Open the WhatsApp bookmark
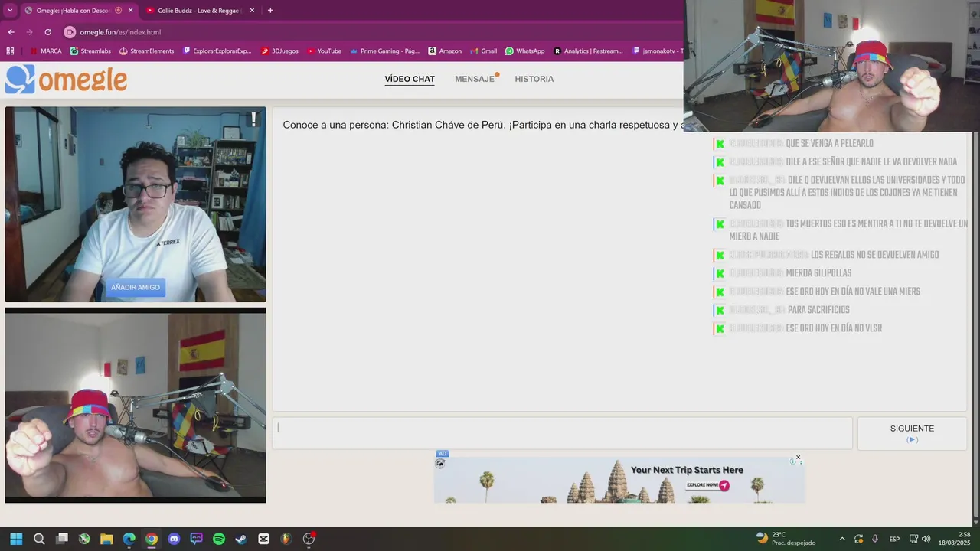 click(524, 51)
